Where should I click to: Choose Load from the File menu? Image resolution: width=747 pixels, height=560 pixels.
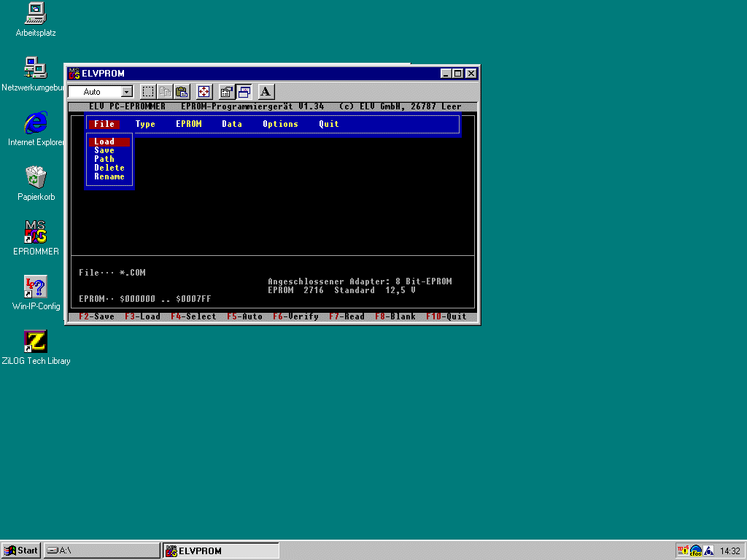109,141
